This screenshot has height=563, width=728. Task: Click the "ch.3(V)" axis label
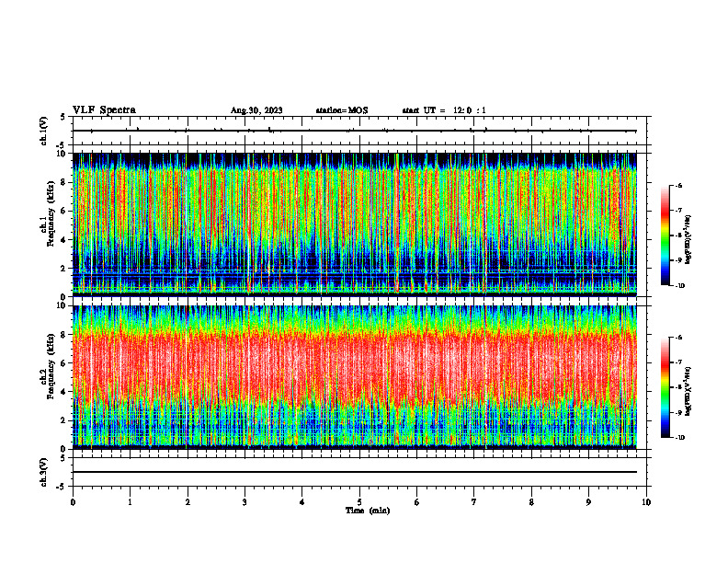click(x=43, y=472)
